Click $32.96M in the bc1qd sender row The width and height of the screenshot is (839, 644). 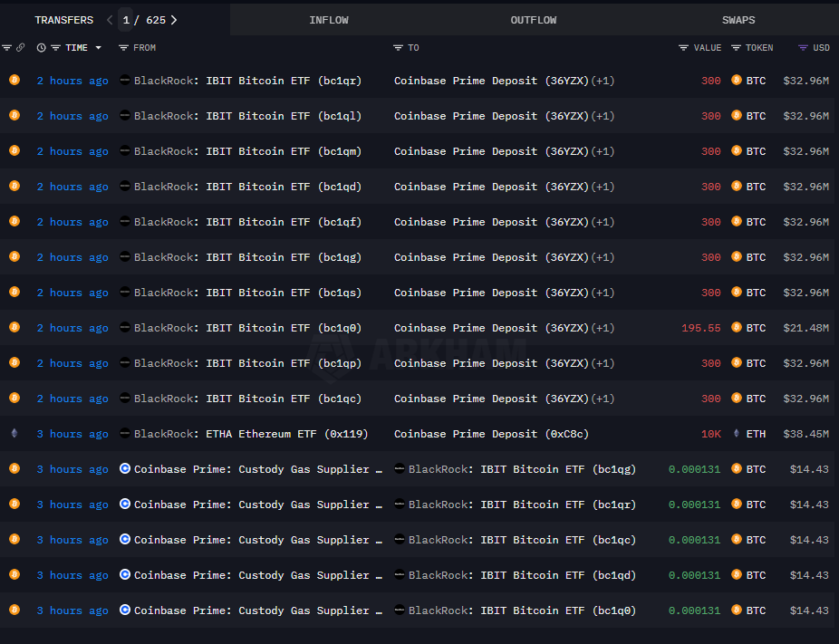pyautogui.click(x=805, y=187)
